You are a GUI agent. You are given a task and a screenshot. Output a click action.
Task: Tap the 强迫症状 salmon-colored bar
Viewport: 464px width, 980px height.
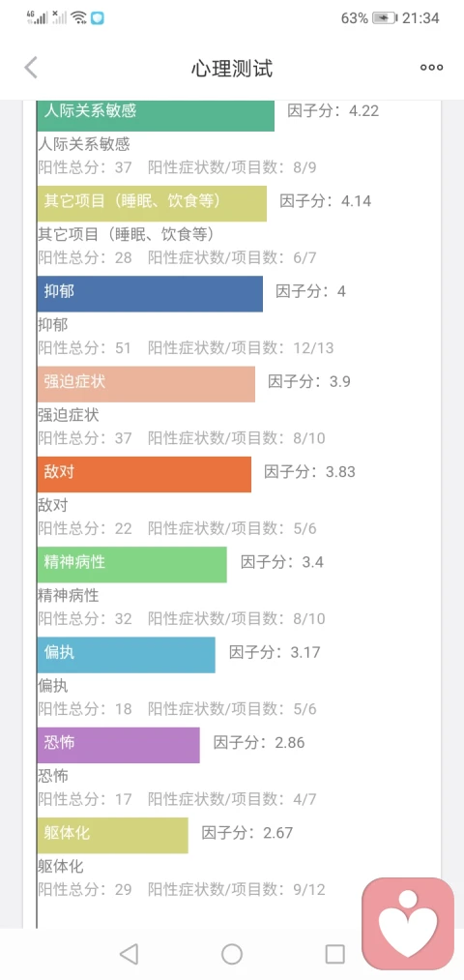tap(146, 384)
